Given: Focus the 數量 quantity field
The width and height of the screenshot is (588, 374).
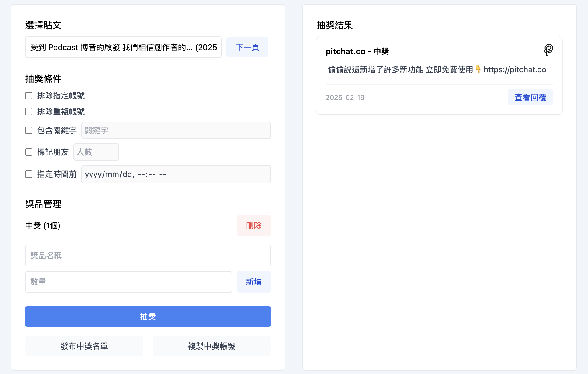Looking at the screenshot, I should (x=128, y=282).
